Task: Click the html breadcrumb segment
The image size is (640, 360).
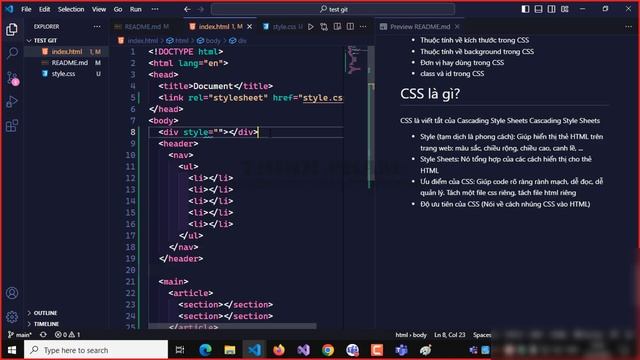Action: click(x=178, y=40)
